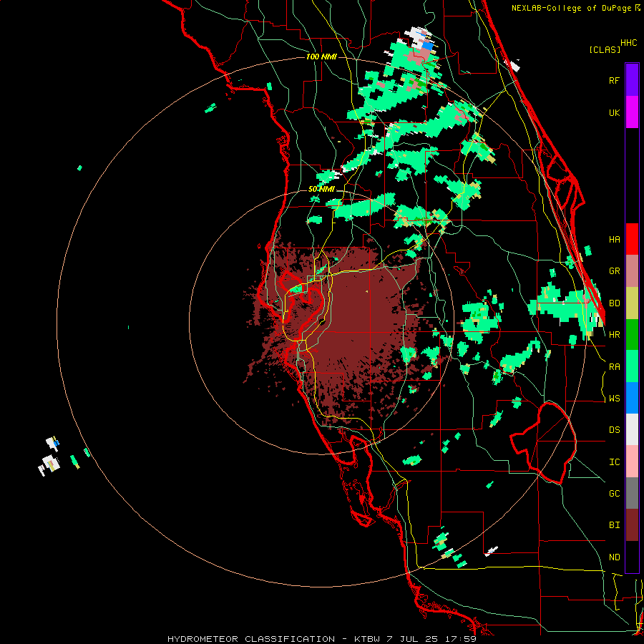The width and height of the screenshot is (644, 644).
Task: Click the white DS legend swatch
Action: pyautogui.click(x=632, y=429)
